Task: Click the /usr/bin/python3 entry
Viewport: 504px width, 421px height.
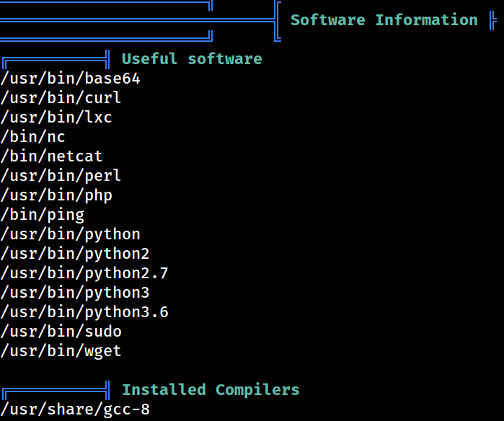Action: click(x=75, y=293)
